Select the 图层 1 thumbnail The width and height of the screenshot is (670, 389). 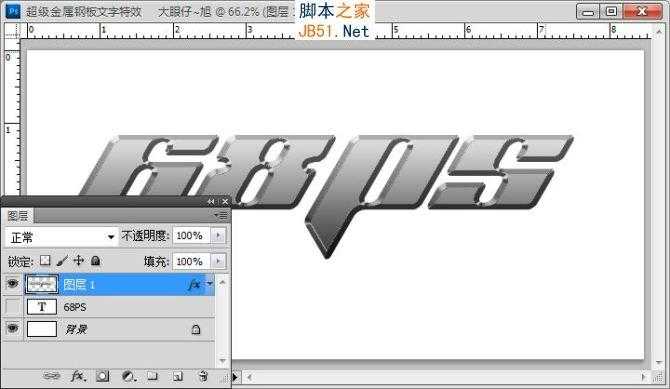42,284
